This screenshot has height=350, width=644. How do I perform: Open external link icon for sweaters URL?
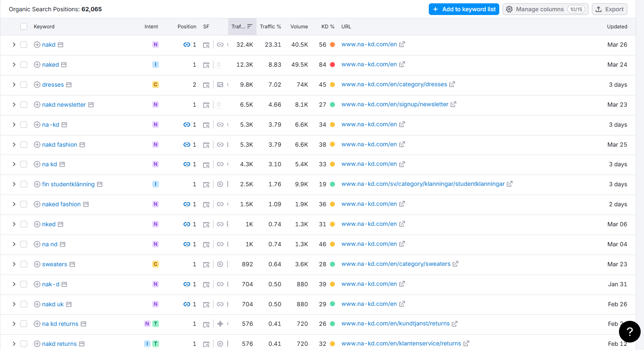[455, 264]
